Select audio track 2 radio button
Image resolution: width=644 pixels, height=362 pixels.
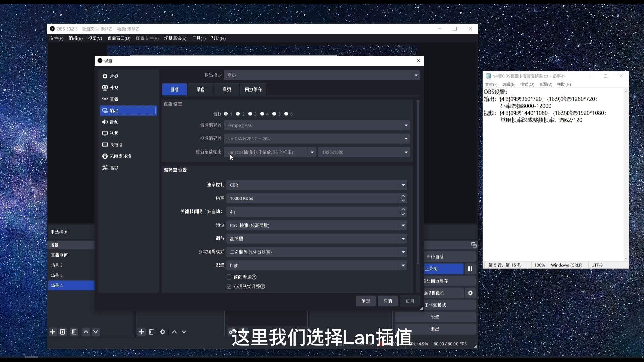click(x=238, y=114)
